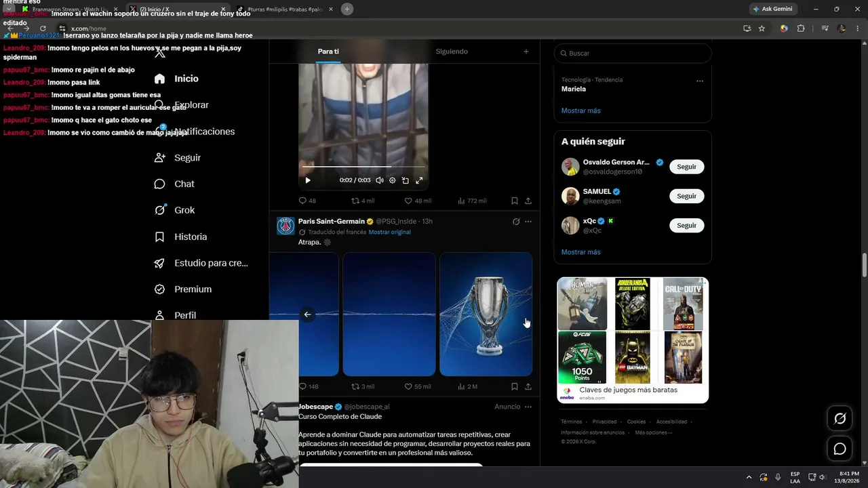
Task: Open more options on the Jobescape ad
Action: pos(528,407)
